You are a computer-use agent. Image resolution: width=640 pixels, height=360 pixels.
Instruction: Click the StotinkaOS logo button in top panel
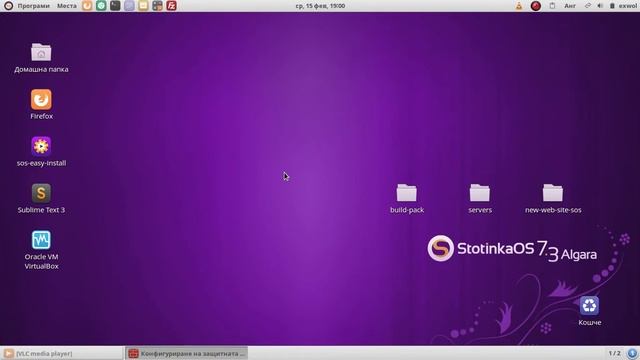8,6
